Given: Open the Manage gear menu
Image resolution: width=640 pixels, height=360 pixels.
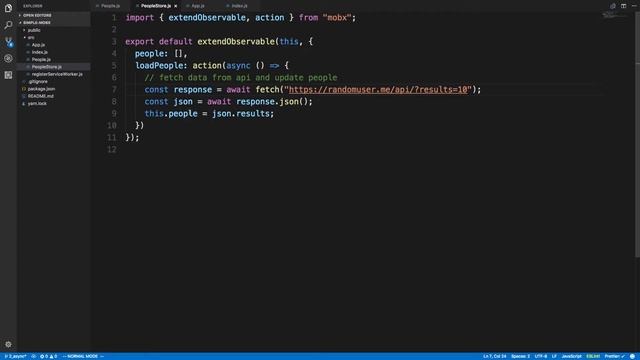Looking at the screenshot, I should click(x=8, y=344).
